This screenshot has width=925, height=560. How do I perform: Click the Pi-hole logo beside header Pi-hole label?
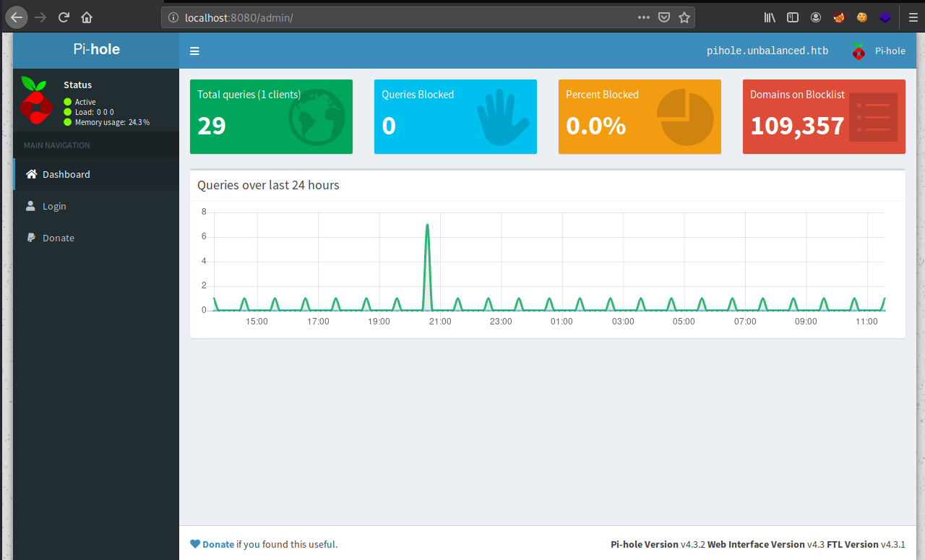(859, 51)
